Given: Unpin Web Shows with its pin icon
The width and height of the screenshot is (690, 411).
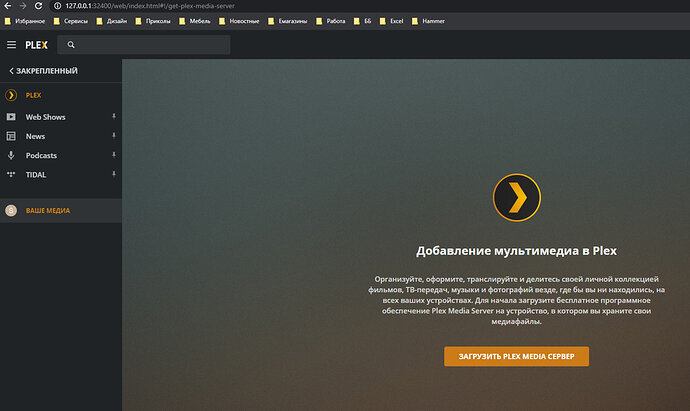Looking at the screenshot, I should point(114,116).
